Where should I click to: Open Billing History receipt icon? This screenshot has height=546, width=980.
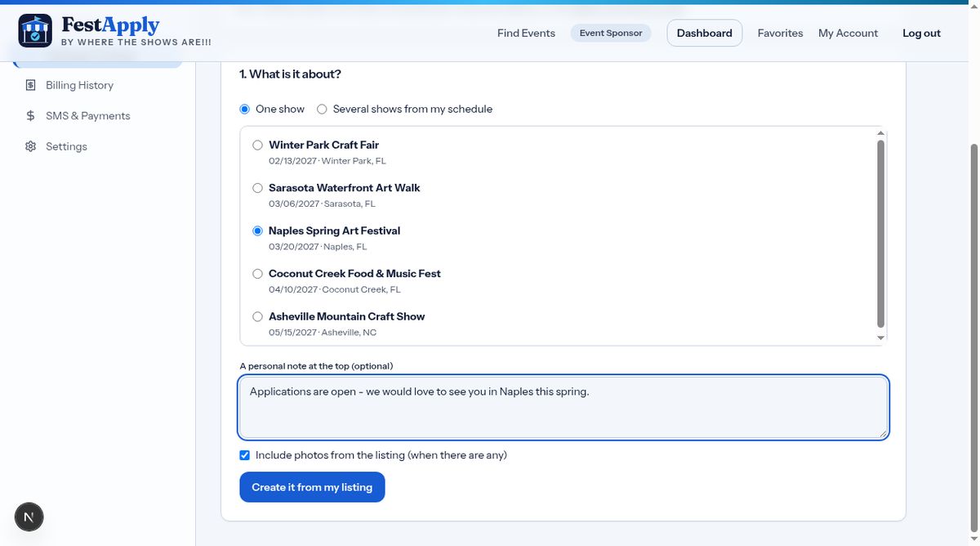pos(30,85)
